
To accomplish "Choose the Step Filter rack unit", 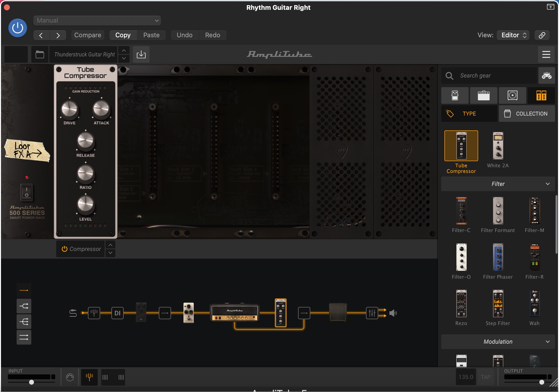I will click(498, 304).
